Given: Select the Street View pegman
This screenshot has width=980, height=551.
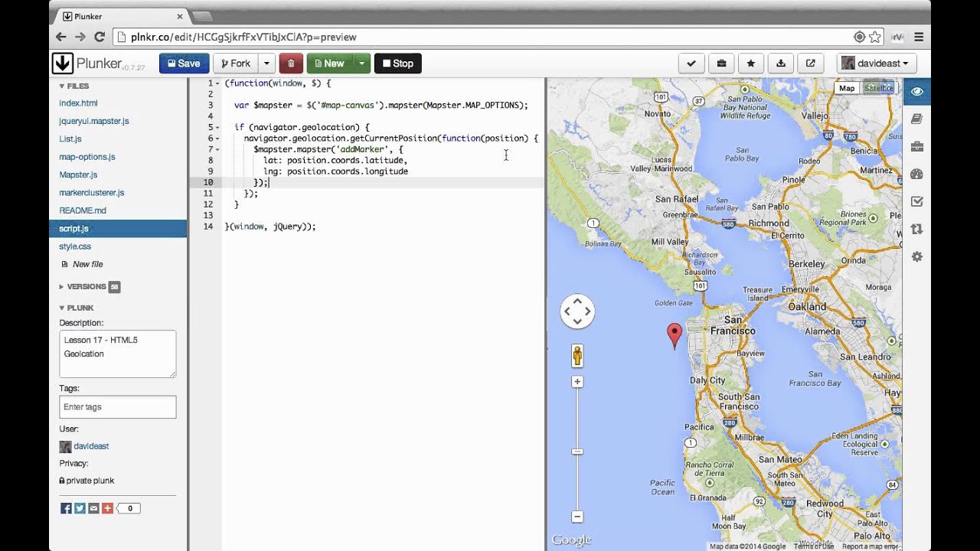Looking at the screenshot, I should 577,356.
